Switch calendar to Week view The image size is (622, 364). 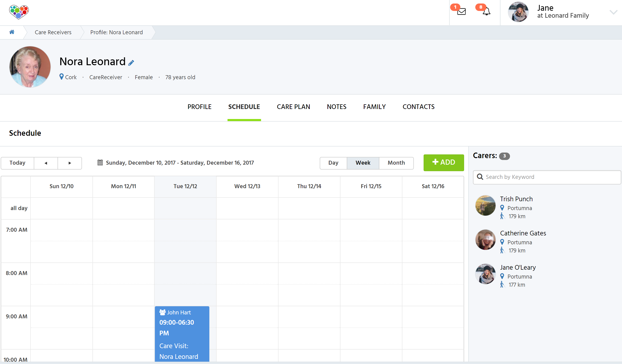coord(363,163)
